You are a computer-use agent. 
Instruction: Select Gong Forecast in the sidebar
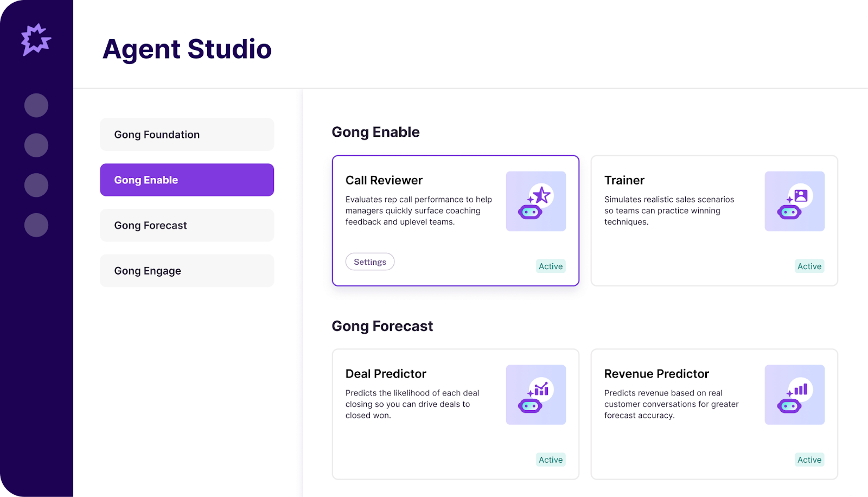click(x=187, y=225)
